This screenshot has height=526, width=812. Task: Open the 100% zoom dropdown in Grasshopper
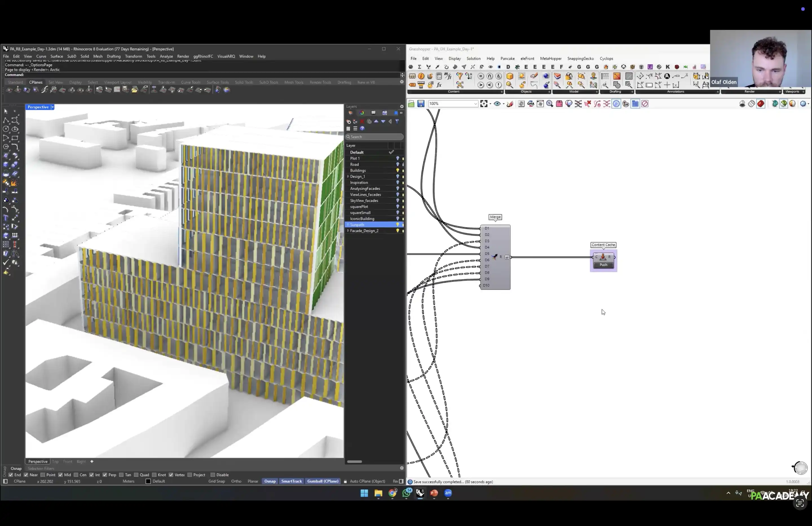click(x=476, y=104)
